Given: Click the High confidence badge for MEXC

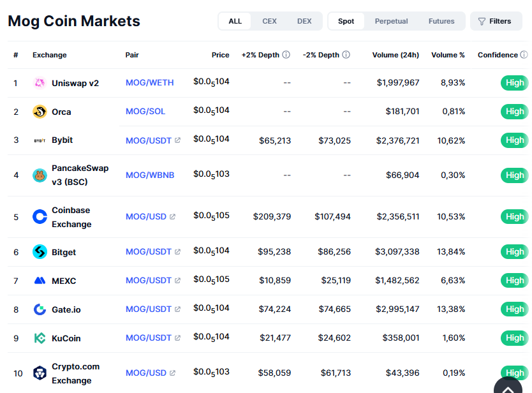Looking at the screenshot, I should 515,281.
